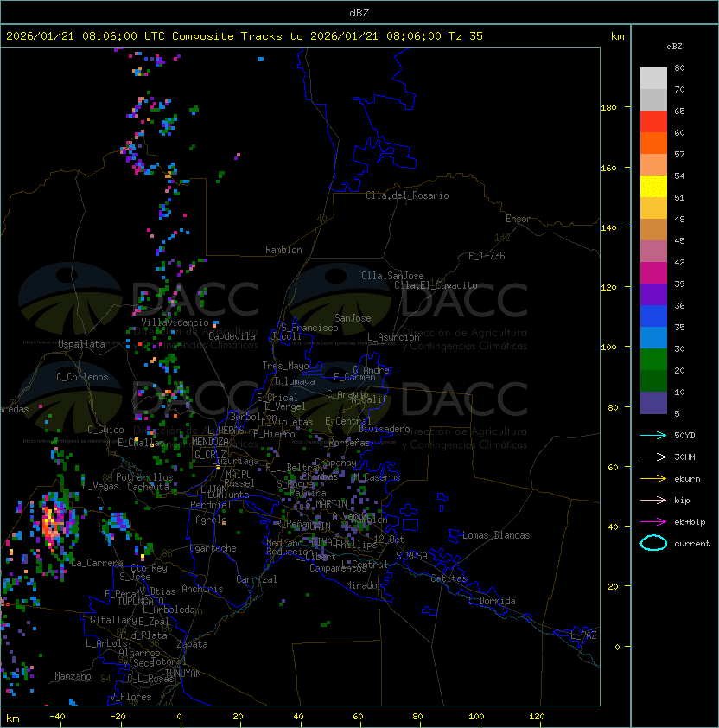
Task: Click the 50YD legend label
Action: pos(684,435)
